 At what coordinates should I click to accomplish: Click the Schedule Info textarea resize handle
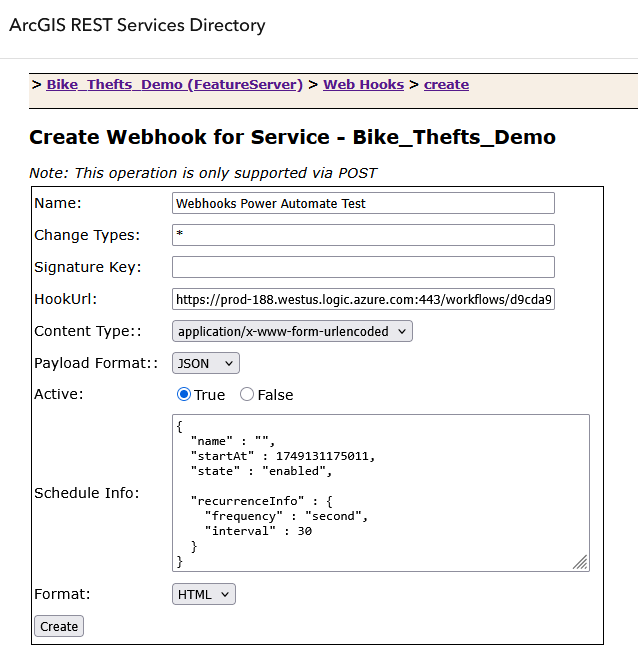tap(581, 562)
